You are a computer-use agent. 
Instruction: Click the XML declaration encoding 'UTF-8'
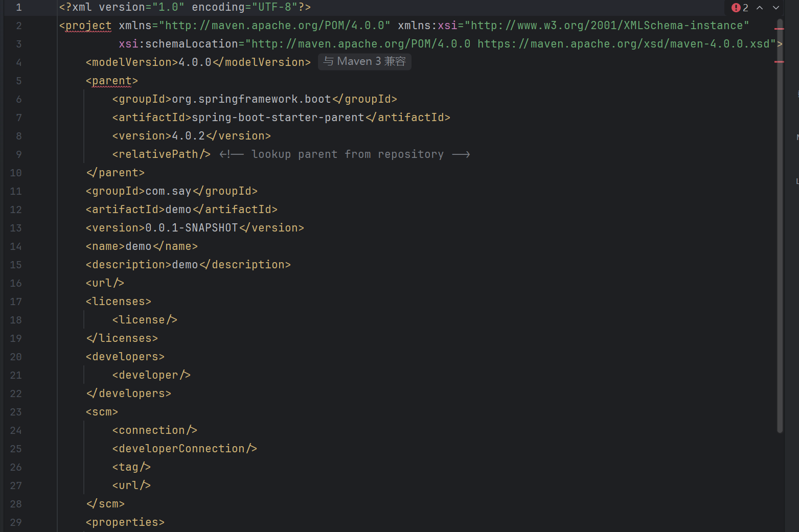275,7
